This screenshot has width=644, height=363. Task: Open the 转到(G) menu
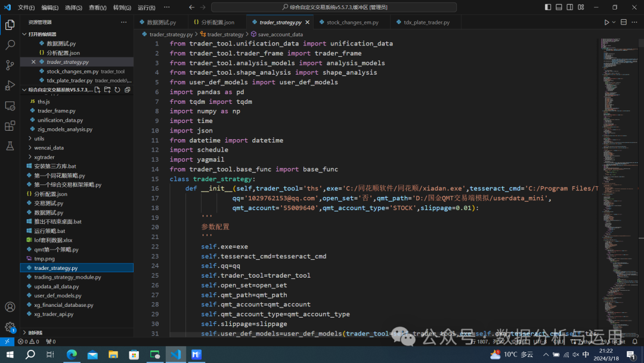coord(122,7)
